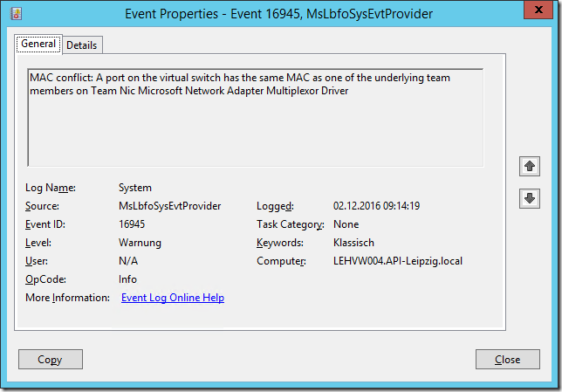Select the Logged date 02.12.2016 09:14:19
This screenshot has width=562, height=392.
376,206
